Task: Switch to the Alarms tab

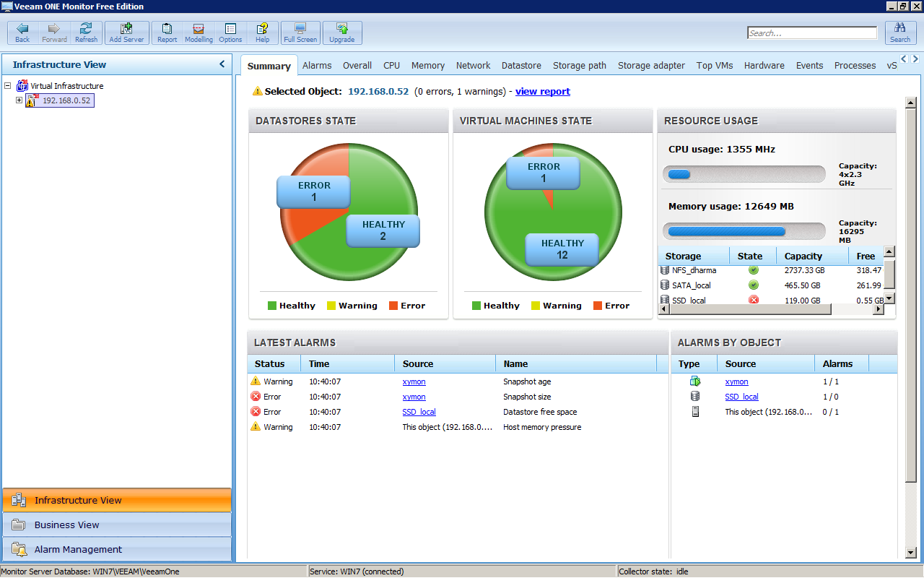Action: 317,66
